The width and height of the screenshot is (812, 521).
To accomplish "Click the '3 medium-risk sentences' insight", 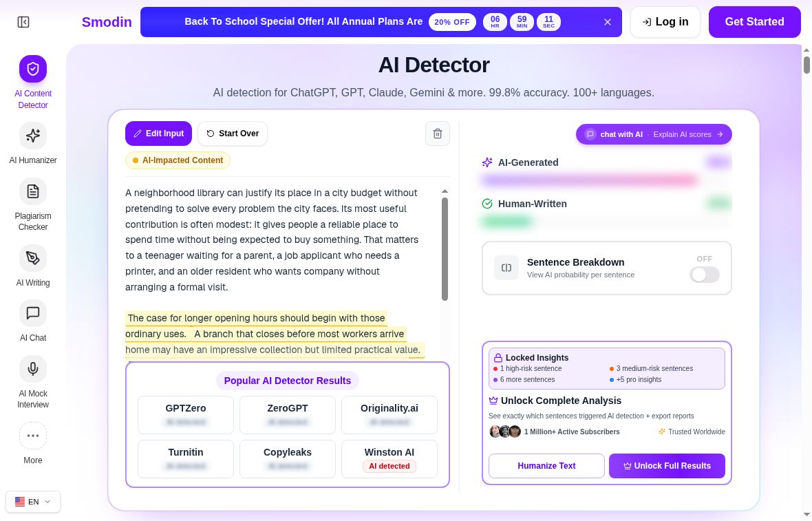I will click(651, 369).
